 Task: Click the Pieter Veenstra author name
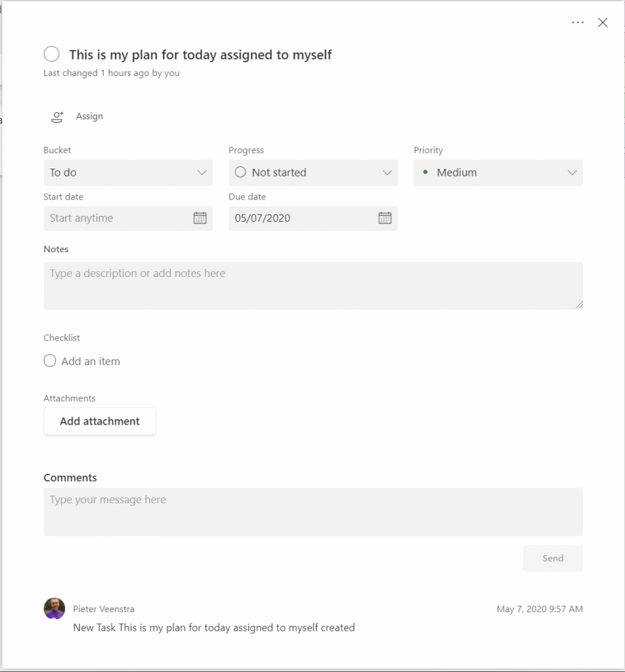tap(104, 609)
